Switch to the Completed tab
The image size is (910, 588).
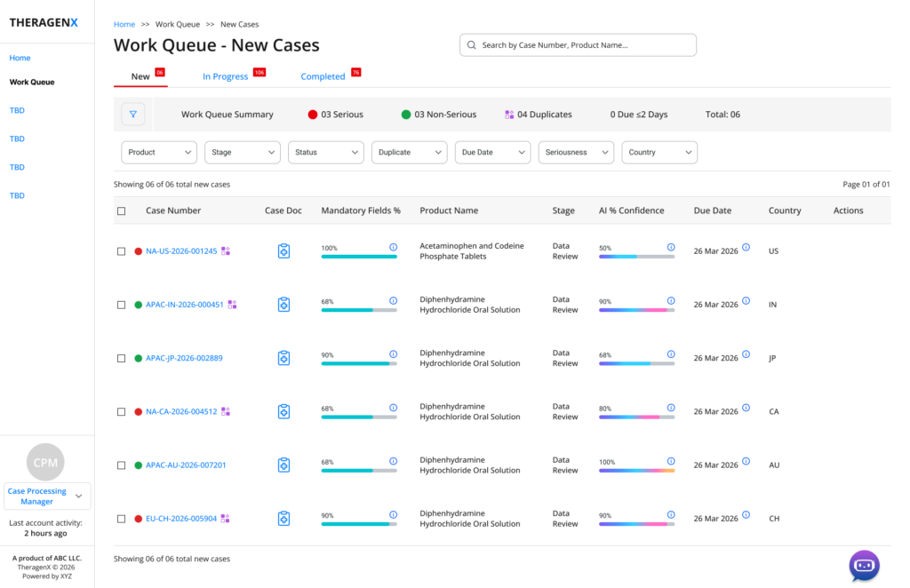323,76
